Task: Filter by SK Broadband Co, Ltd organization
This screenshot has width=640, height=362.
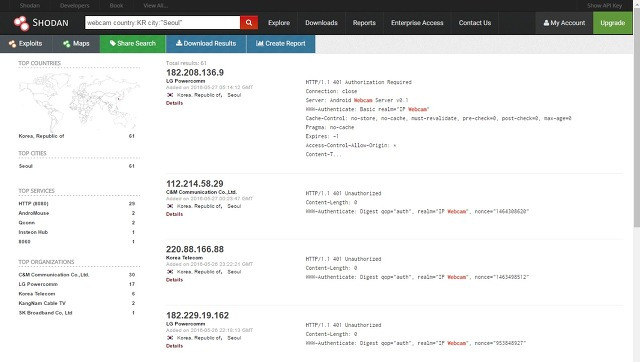Action: [x=45, y=313]
